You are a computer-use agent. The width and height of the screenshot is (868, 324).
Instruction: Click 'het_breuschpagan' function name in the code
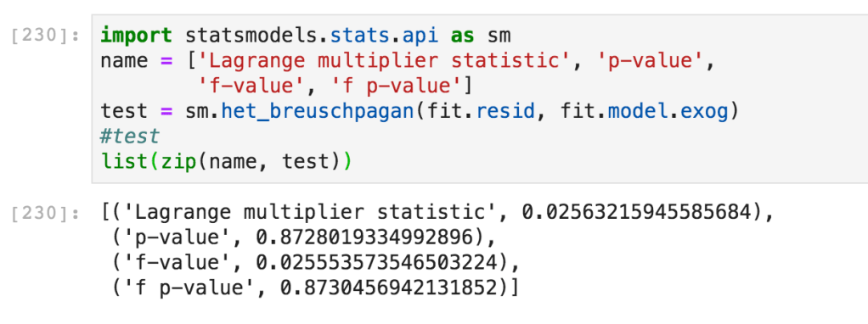(x=318, y=111)
